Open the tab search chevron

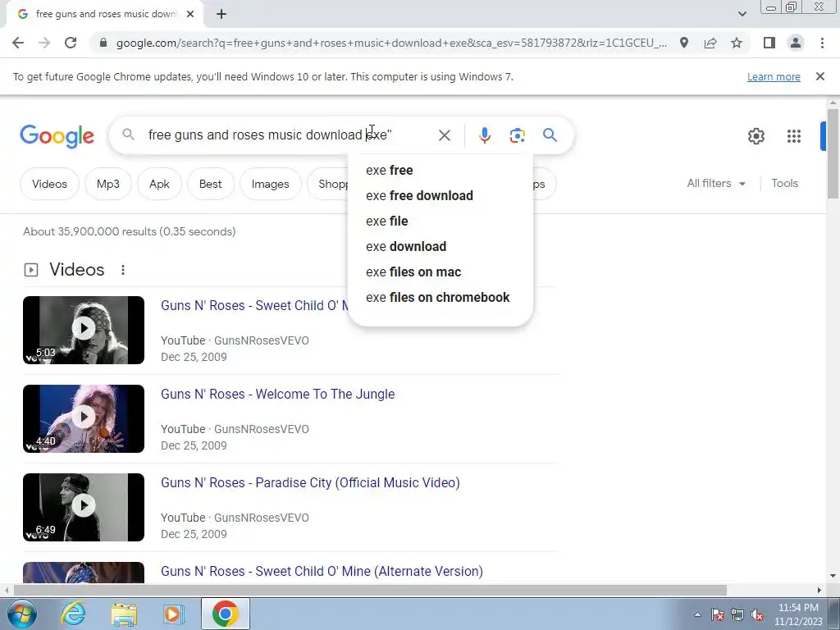[742, 14]
